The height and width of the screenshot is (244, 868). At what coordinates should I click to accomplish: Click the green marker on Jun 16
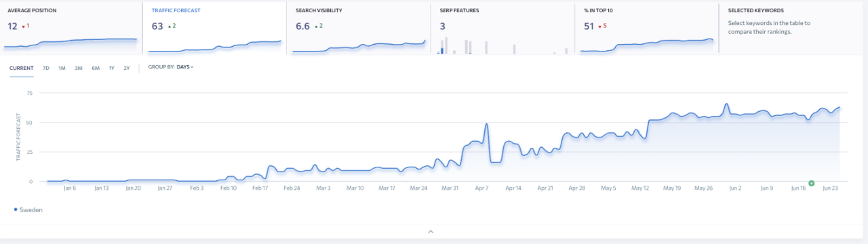(811, 183)
